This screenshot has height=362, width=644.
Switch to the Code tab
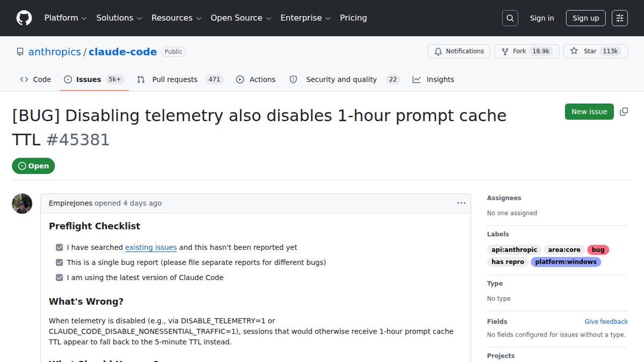pos(35,79)
